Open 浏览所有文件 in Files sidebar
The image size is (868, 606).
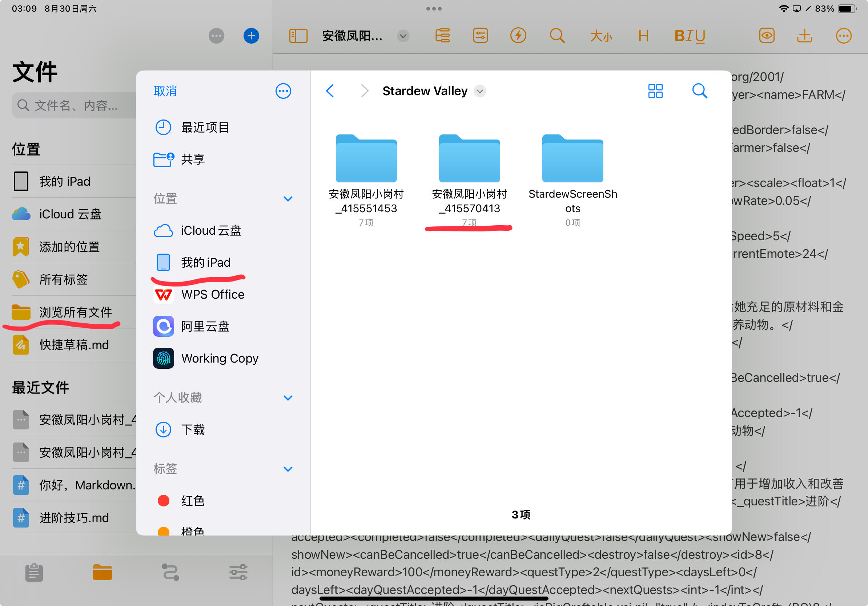(74, 312)
